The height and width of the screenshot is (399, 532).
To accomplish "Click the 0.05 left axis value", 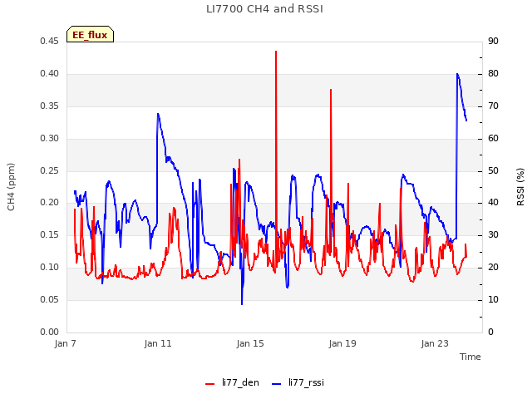I will click(49, 300).
